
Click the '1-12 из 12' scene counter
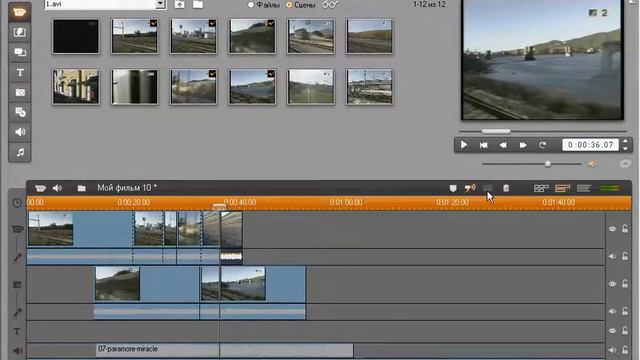(x=429, y=4)
